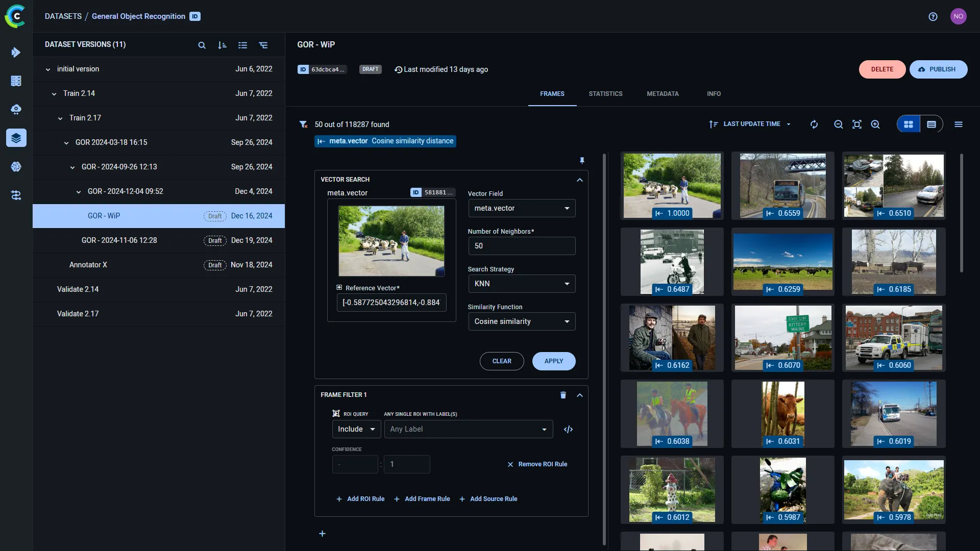
Task: Open the bus thumbnail scored 0.6559
Action: click(782, 186)
